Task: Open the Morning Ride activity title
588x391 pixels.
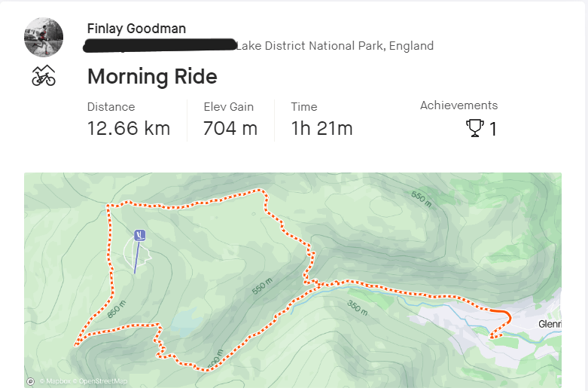Action: (152, 76)
